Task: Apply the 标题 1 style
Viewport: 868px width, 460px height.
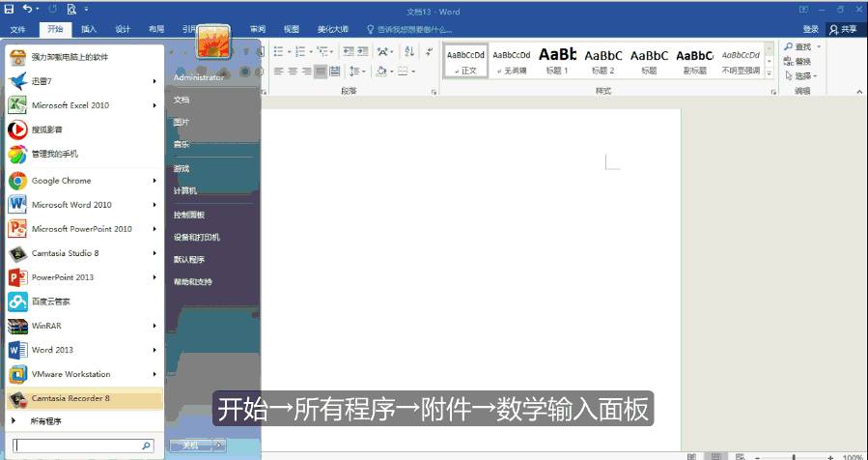Action: click(557, 61)
